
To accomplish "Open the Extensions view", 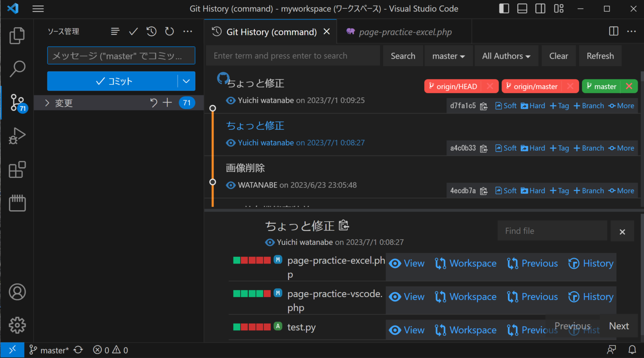I will click(17, 169).
